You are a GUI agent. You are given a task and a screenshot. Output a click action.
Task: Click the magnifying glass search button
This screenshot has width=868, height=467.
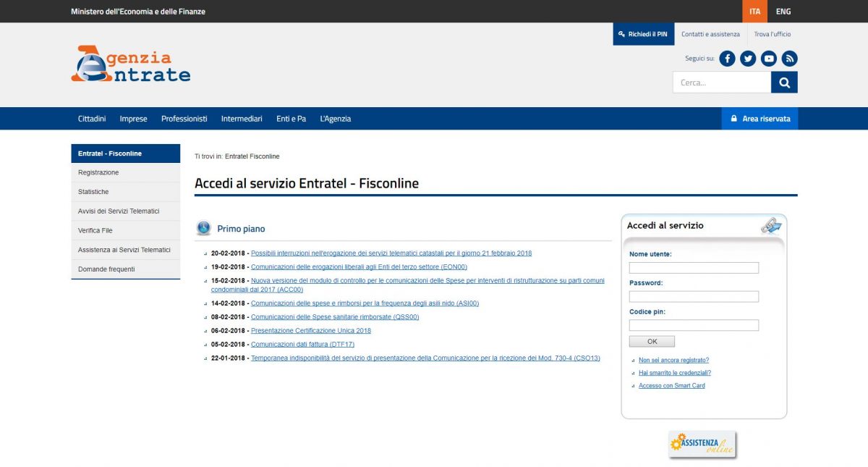[x=784, y=83]
